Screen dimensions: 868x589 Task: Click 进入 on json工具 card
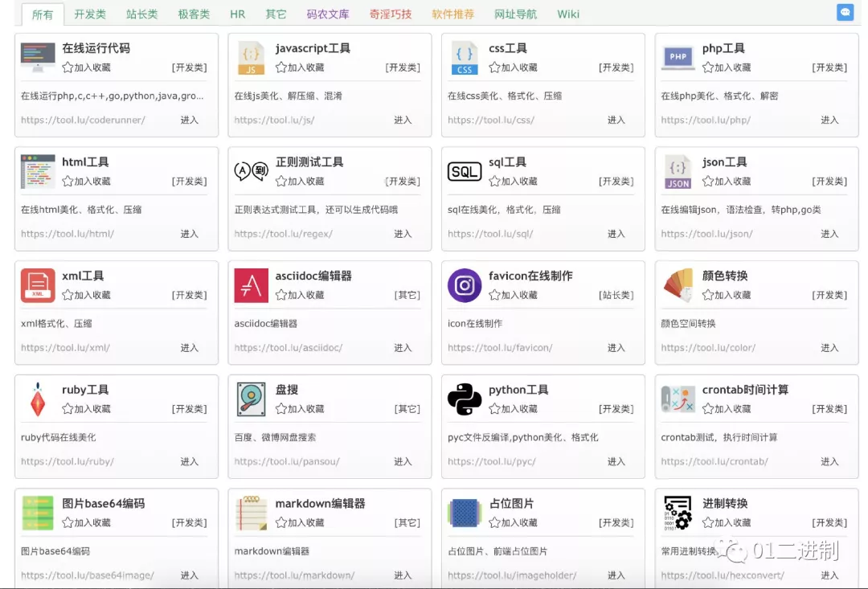[x=829, y=234]
